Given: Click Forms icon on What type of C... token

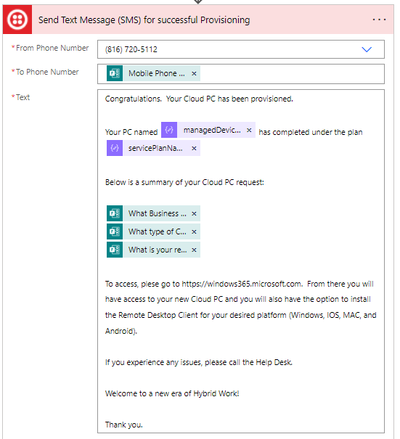Looking at the screenshot, I should tap(115, 231).
